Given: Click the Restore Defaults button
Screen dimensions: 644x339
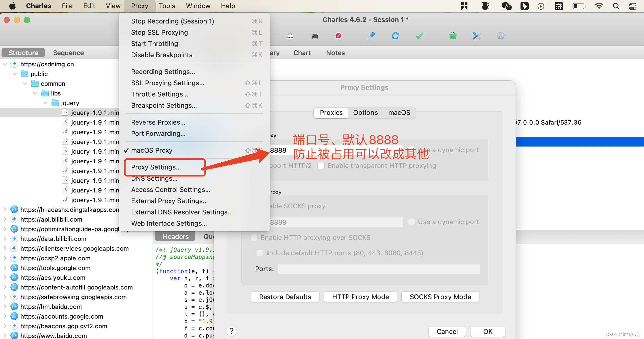Looking at the screenshot, I should click(285, 297).
